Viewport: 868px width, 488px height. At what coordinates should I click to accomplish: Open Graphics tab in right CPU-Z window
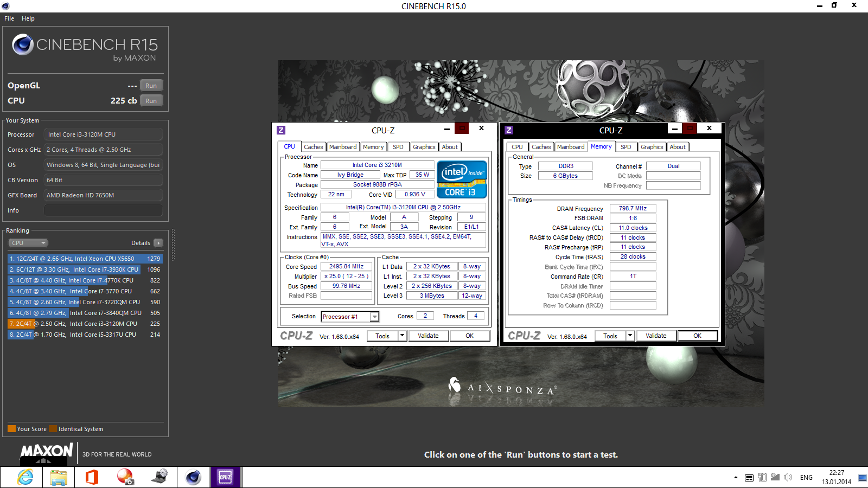pyautogui.click(x=652, y=147)
